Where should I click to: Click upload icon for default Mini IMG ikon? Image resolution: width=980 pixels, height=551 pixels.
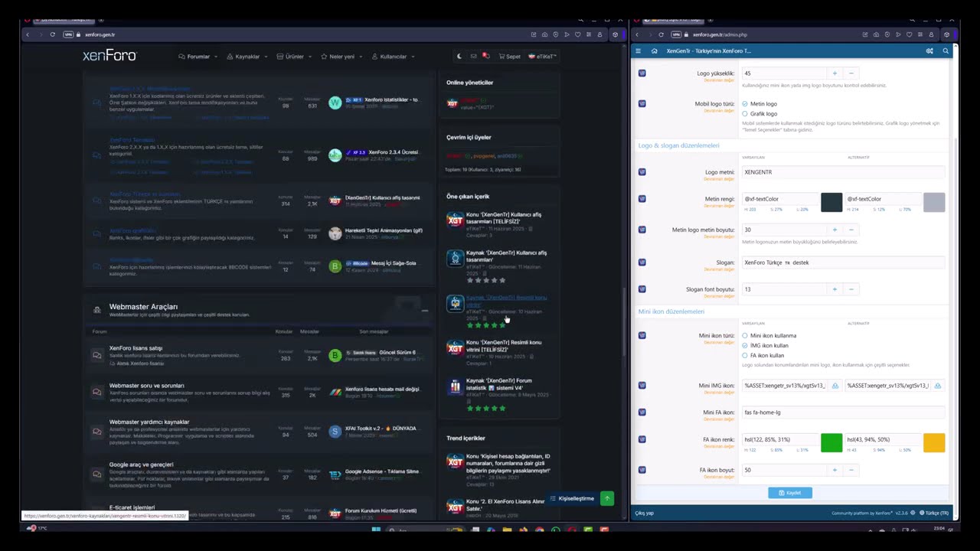835,386
